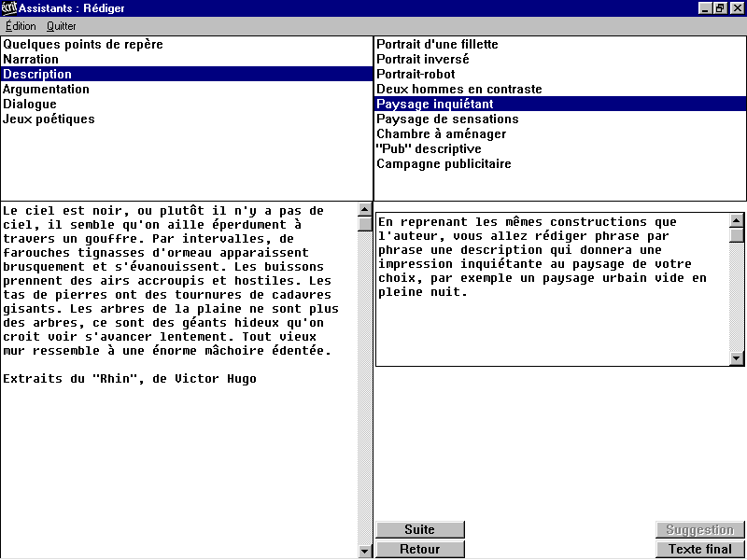747x560 pixels.
Task: Click the 'Texte final' button
Action: (x=699, y=550)
